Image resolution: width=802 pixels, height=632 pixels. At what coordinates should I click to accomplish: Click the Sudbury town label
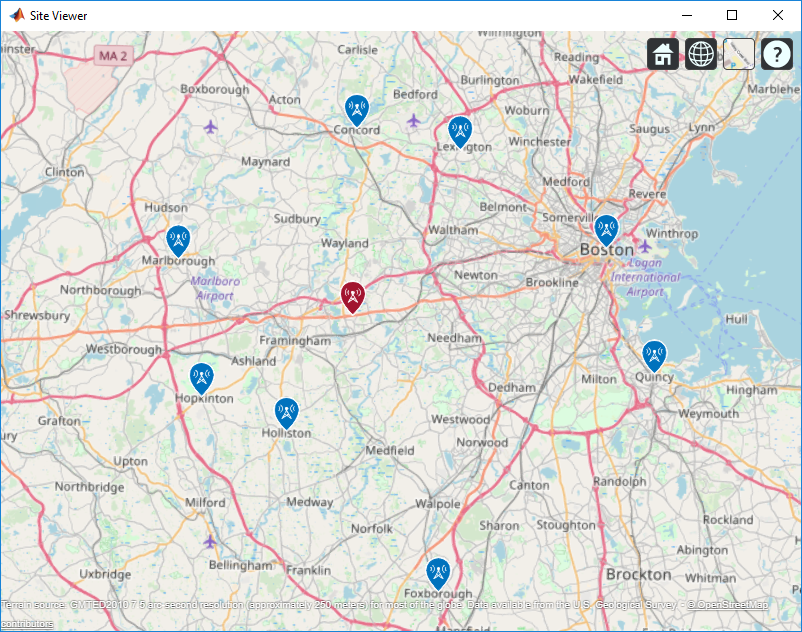[297, 219]
